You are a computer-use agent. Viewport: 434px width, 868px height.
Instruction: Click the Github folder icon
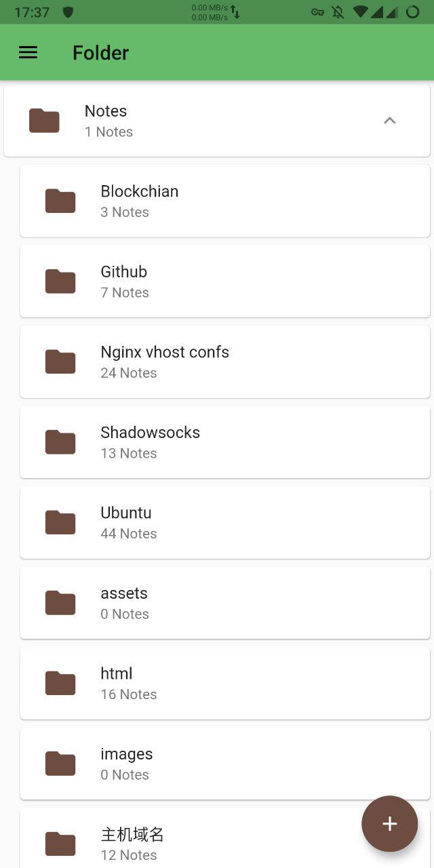click(60, 281)
